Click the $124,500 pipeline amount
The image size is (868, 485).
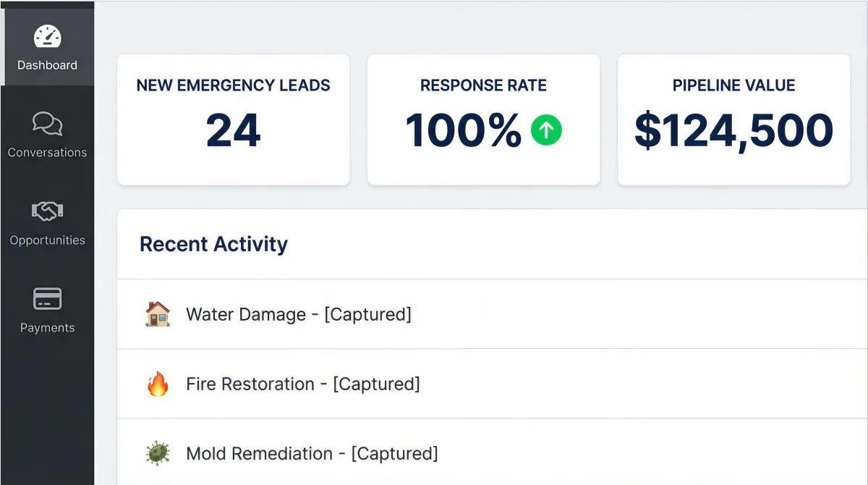[x=733, y=130]
